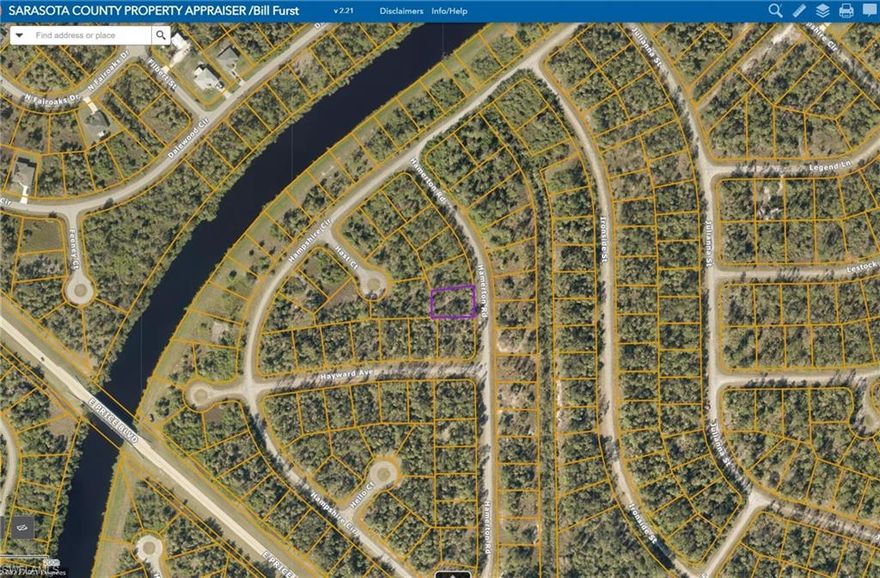880x578 pixels.
Task: Click the gray map widget button at bottom-left
Action: click(21, 528)
